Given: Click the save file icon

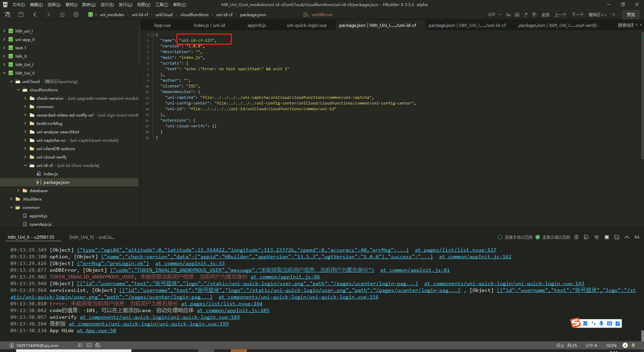Looking at the screenshot, I should coord(21,14).
